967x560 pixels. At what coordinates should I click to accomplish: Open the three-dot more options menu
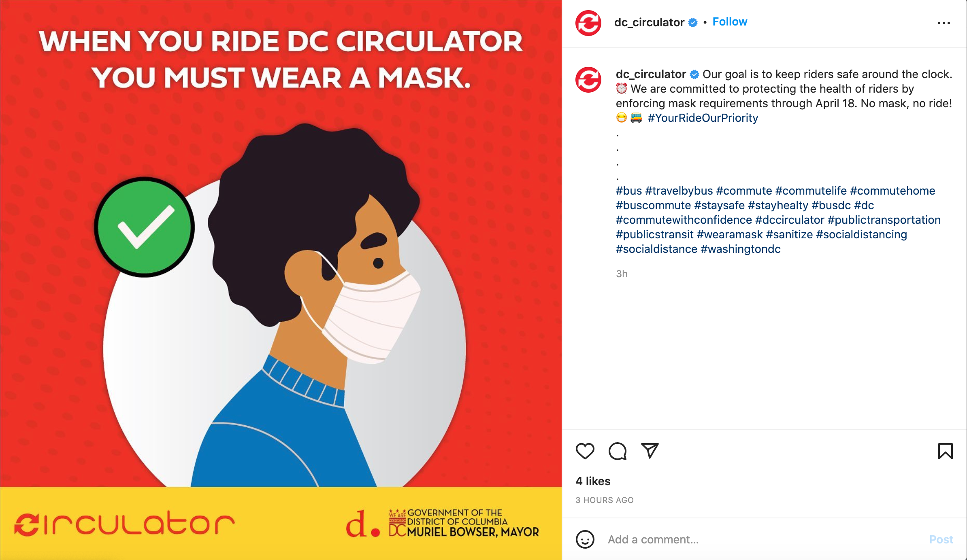tap(944, 23)
